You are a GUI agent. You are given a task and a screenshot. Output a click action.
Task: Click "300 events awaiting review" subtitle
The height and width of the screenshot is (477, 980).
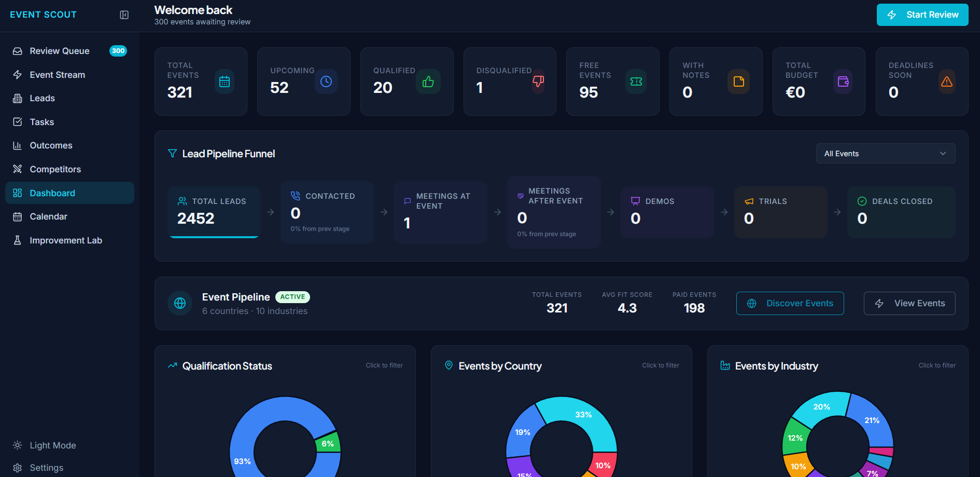point(202,22)
